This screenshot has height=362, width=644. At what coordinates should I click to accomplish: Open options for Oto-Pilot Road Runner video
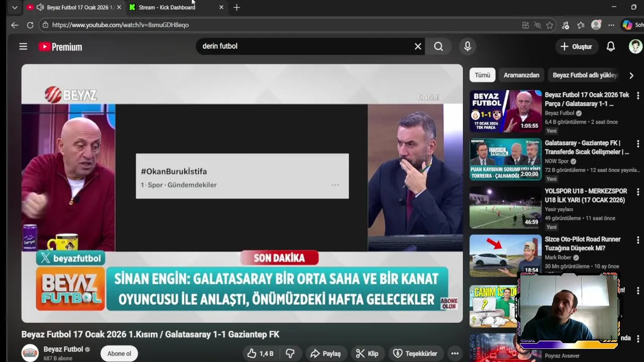(638, 240)
